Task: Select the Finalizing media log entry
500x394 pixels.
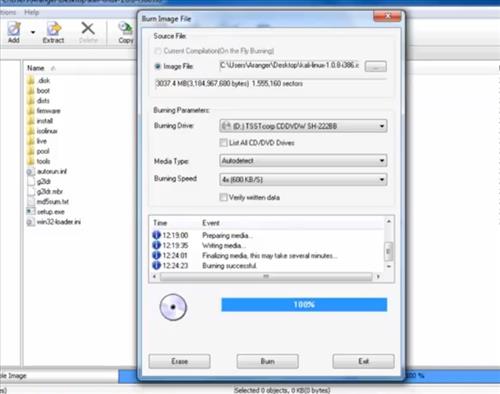Action: coord(268,256)
